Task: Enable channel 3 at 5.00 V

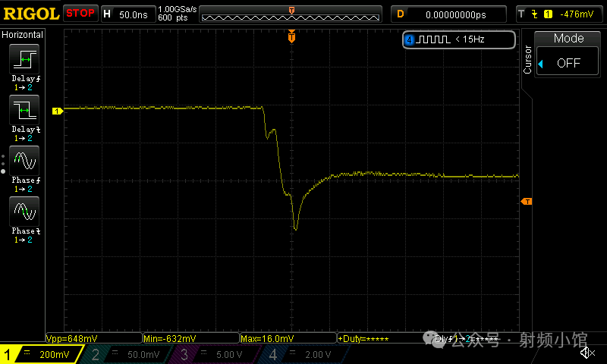Action: (215, 354)
